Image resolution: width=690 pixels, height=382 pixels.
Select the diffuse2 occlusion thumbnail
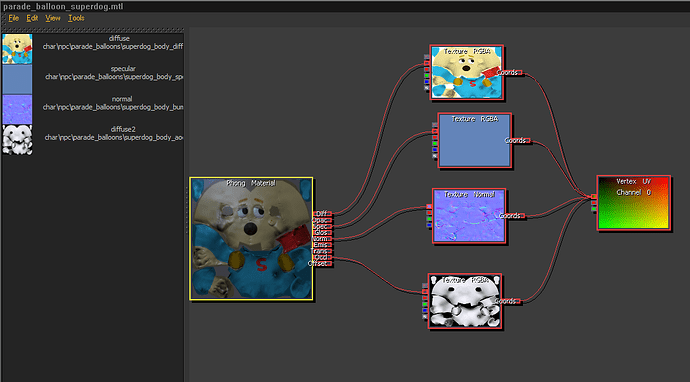17,140
